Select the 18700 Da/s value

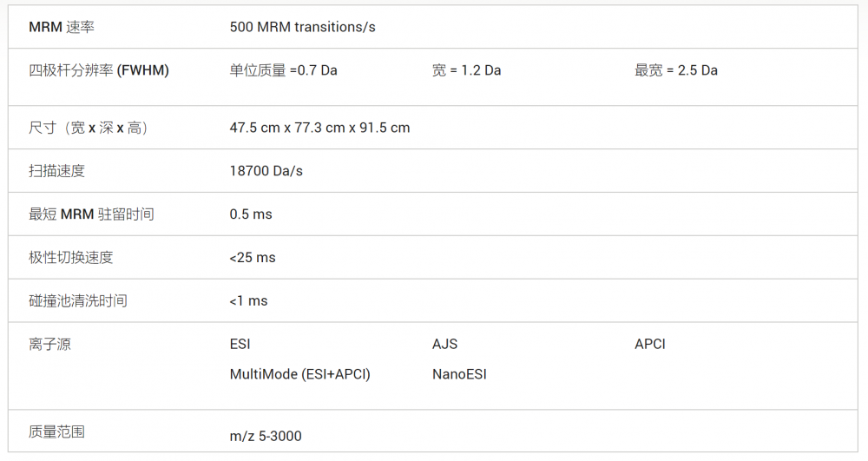pos(266,171)
